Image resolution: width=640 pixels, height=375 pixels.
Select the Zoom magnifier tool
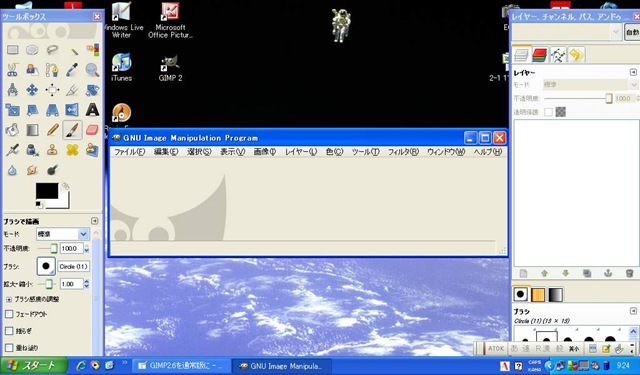[x=92, y=70]
